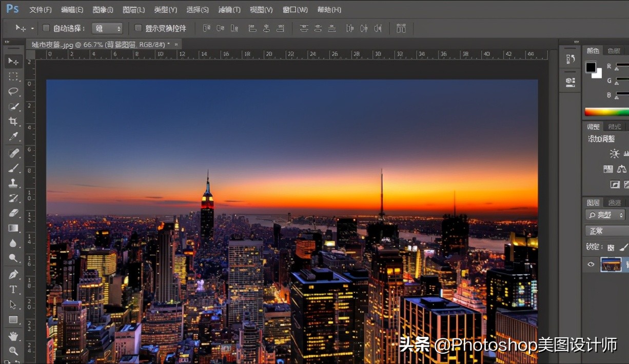Viewport: 629px width, 364px height.
Task: Open the 滤镜 (Filter) menu
Action: (229, 9)
